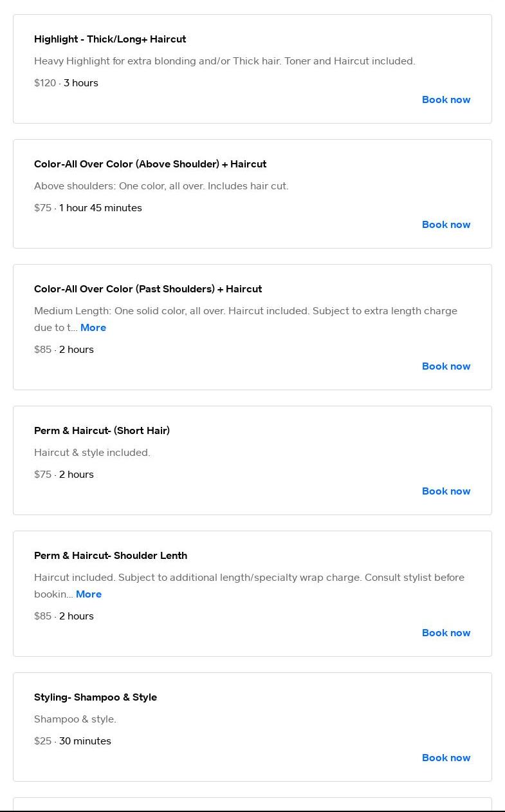
Task: Expand More in Past Shoulders color description
Action: click(x=93, y=328)
